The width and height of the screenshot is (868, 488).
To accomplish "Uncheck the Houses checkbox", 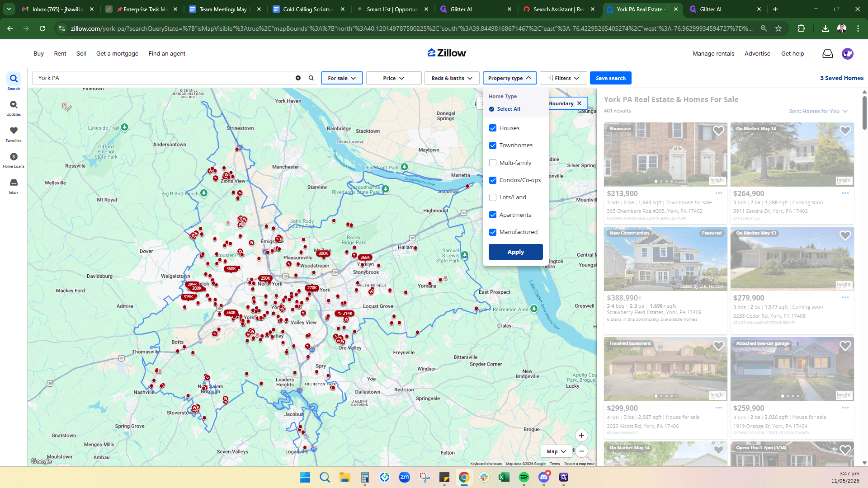I will 493,128.
